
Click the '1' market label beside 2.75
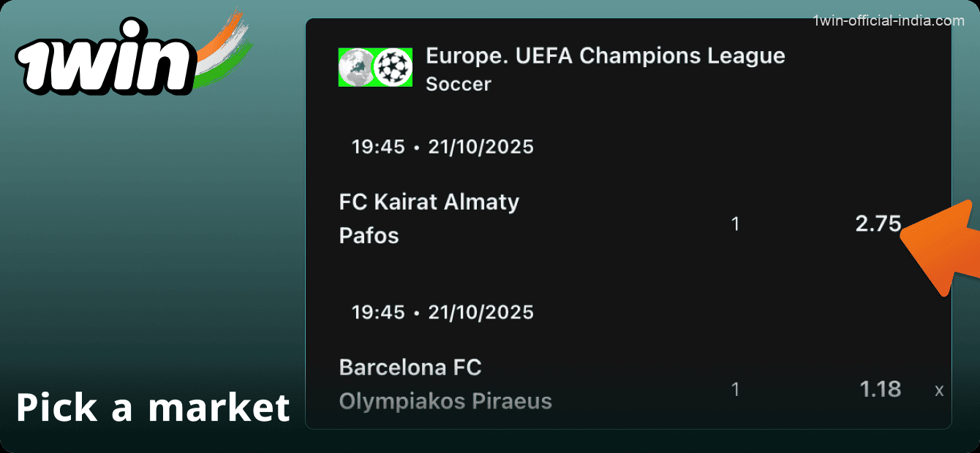tap(735, 224)
